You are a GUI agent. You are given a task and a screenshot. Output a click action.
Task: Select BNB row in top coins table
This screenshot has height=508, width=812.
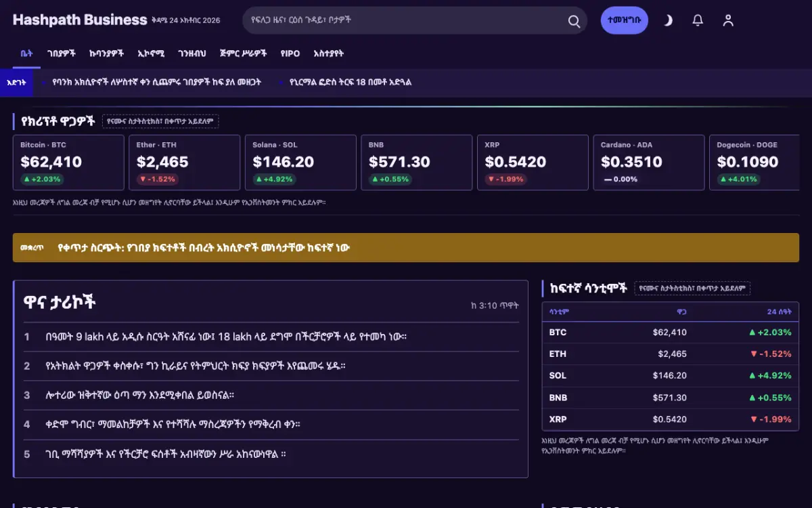671,398
